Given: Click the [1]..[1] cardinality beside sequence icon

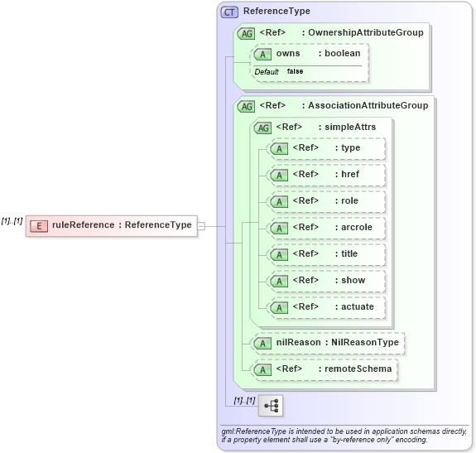Looking at the screenshot, I should 244,401.
